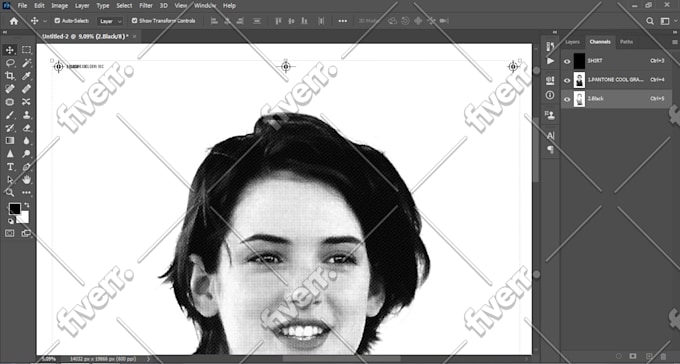
Task: Click the Search magnifier icon
Action: 650,21
